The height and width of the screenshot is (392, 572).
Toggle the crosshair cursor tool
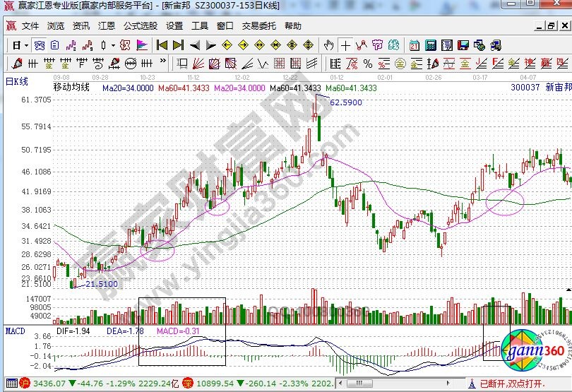pyautogui.click(x=345, y=44)
